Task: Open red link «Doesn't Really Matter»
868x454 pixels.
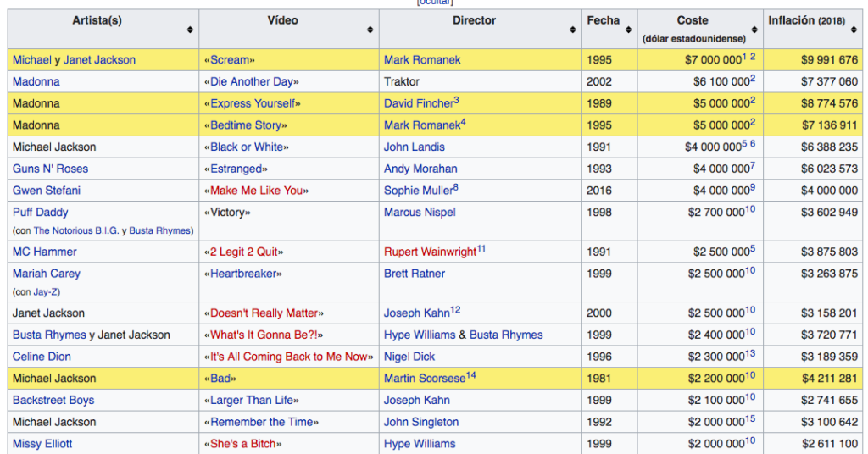Action: pyautogui.click(x=264, y=313)
